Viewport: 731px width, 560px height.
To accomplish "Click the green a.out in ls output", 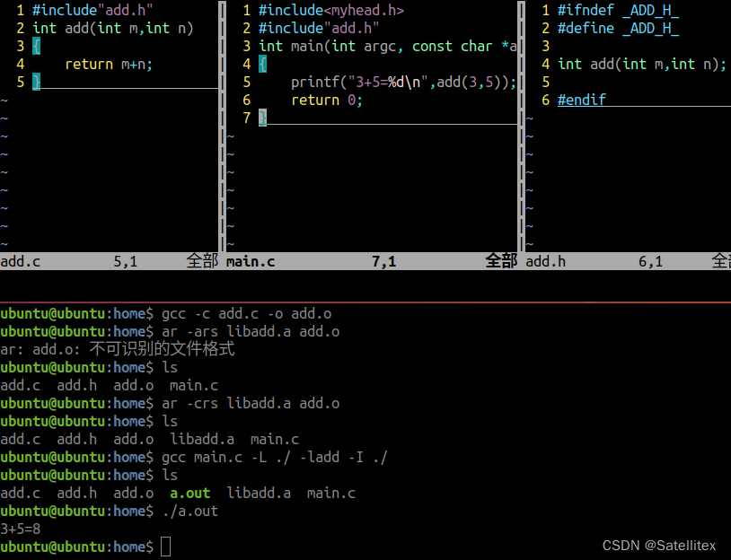I will [190, 493].
